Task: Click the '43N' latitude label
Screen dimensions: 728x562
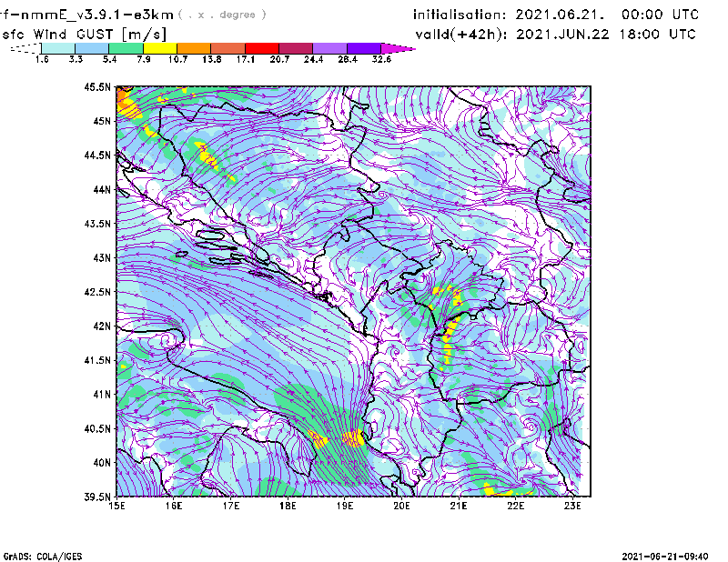Action: [x=102, y=257]
